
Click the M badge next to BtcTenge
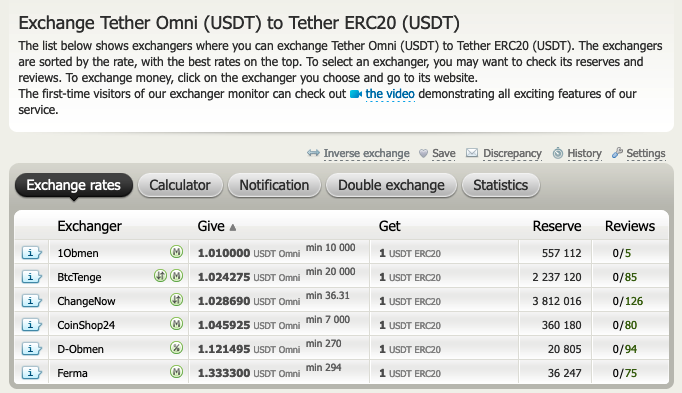click(176, 276)
